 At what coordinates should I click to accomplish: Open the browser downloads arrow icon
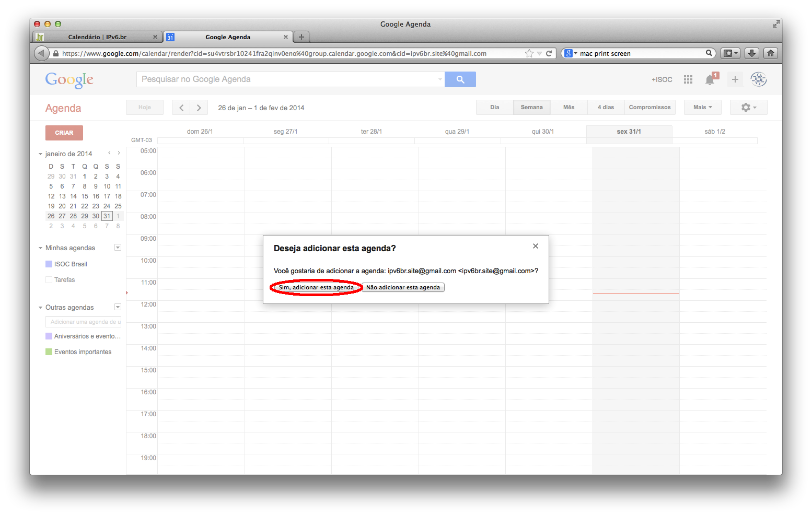[x=751, y=53]
